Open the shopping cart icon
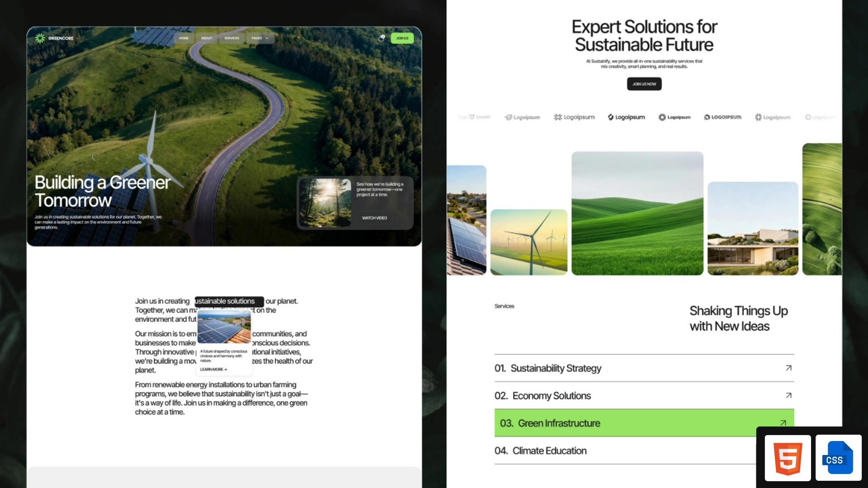The width and height of the screenshot is (868, 488). coord(382,38)
